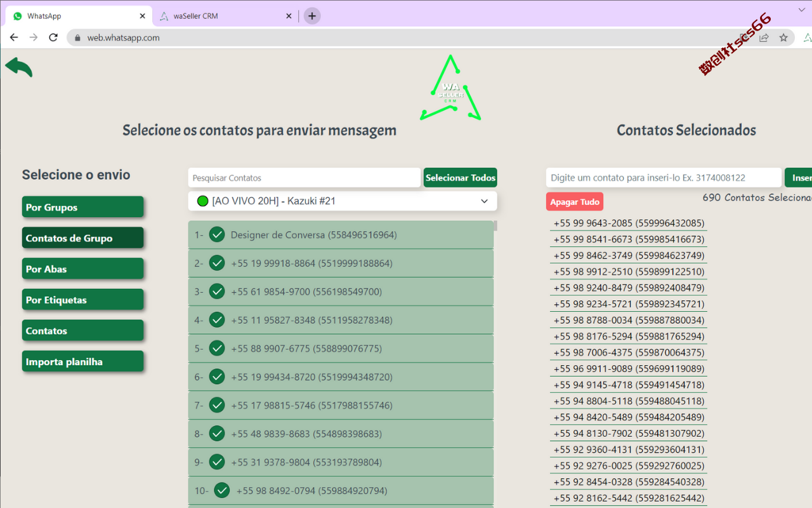Click the WA Seller CRM logo
The image size is (812, 508).
pyautogui.click(x=450, y=88)
